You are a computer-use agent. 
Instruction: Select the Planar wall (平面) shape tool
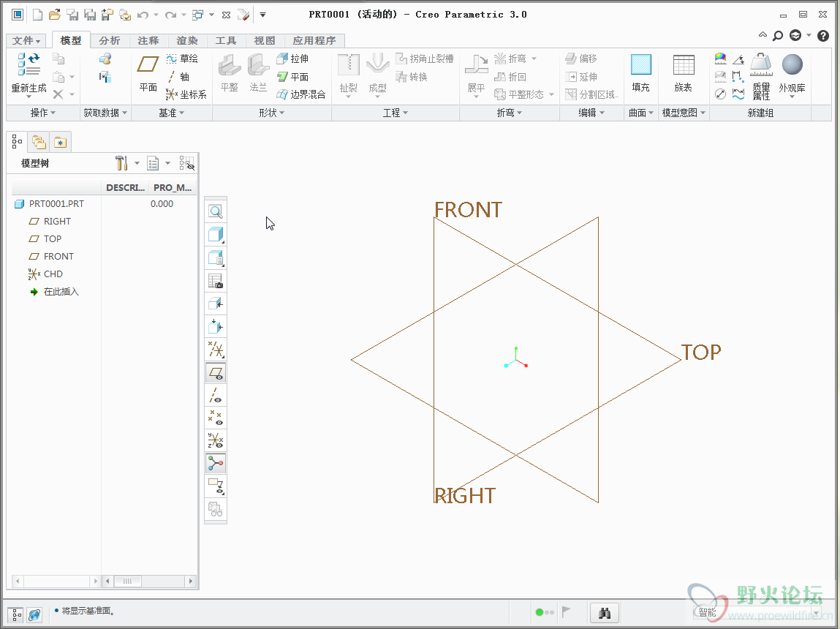click(292, 77)
